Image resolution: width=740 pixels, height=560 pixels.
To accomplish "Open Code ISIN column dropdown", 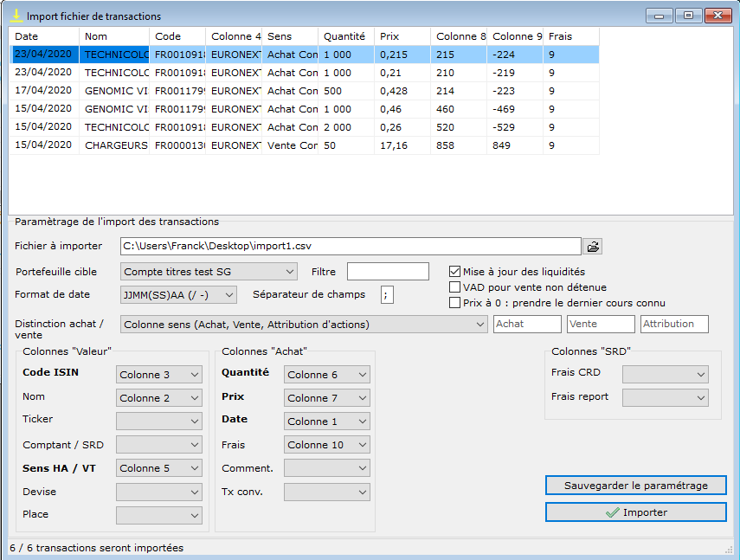I will coord(159,375).
